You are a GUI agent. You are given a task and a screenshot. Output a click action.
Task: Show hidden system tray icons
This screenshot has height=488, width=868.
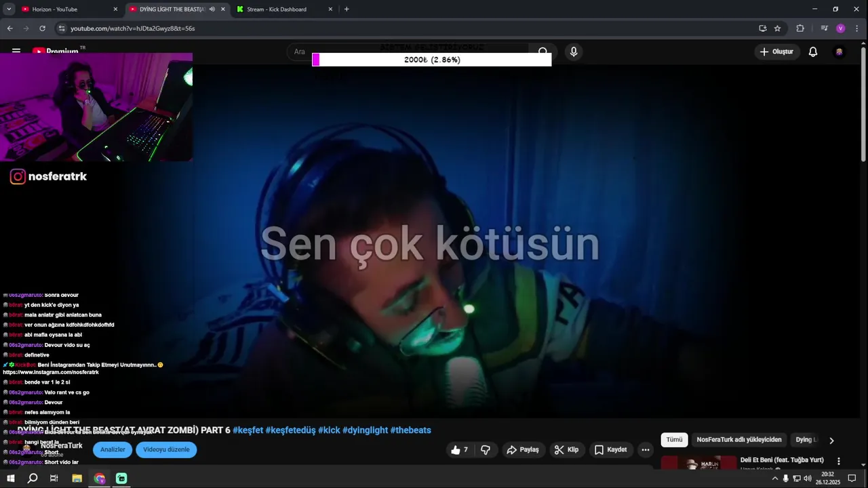tap(775, 479)
